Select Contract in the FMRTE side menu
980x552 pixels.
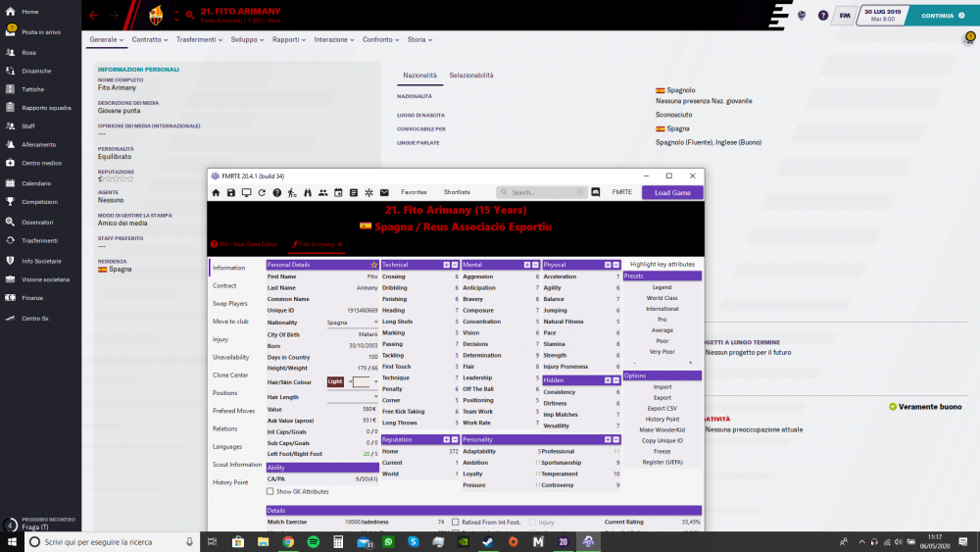tap(224, 285)
